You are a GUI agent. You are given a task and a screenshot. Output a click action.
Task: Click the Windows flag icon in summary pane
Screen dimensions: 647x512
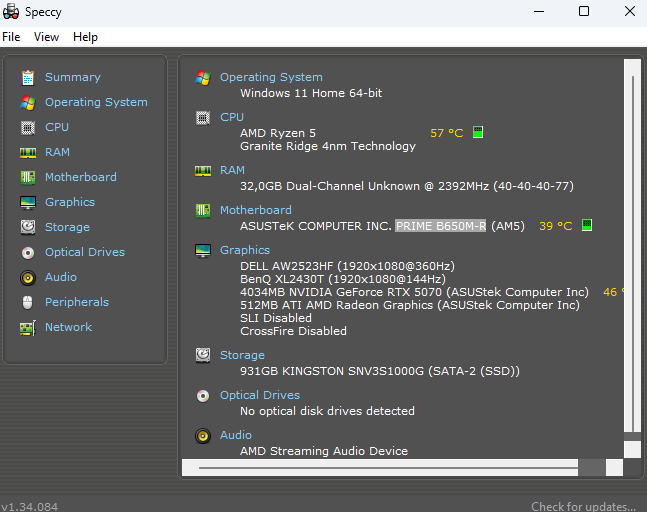coord(203,78)
